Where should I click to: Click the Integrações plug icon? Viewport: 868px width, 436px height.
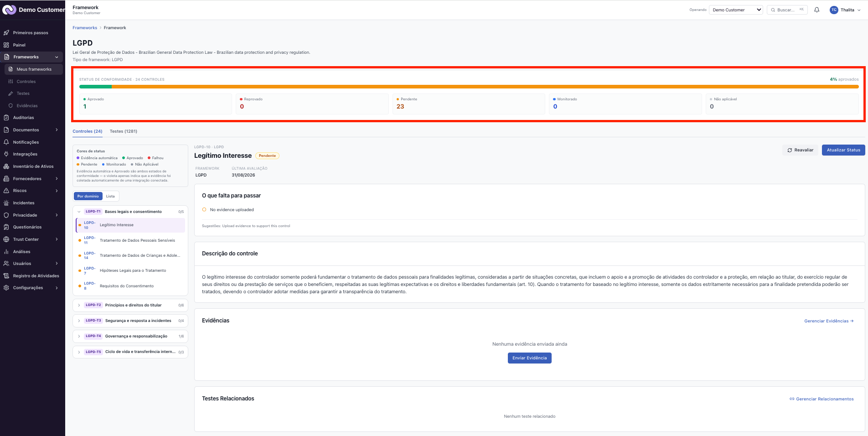pyautogui.click(x=6, y=154)
